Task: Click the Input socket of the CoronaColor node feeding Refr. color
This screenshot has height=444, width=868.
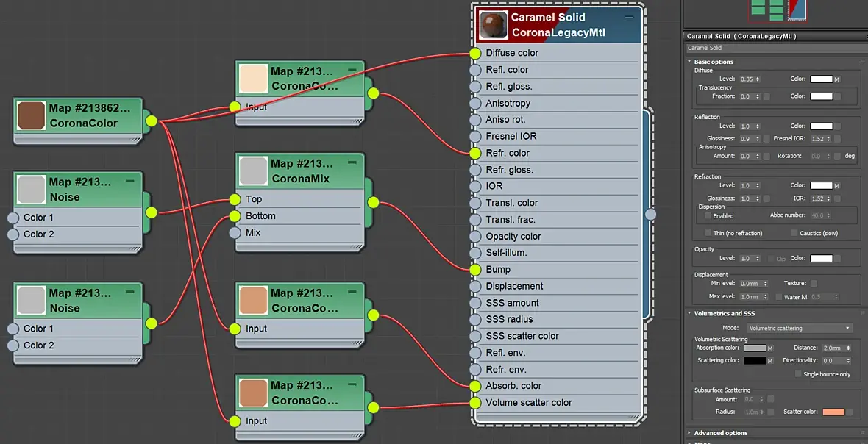Action: point(235,107)
